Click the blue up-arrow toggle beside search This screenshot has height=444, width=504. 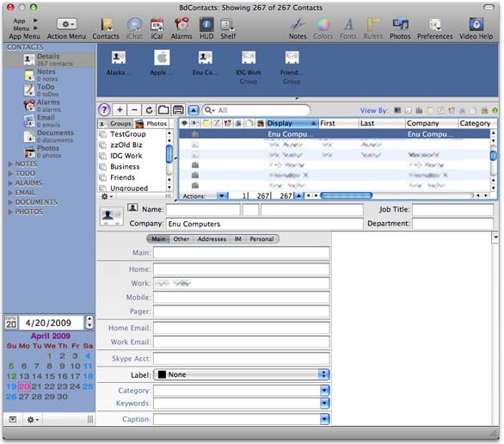[x=194, y=110]
